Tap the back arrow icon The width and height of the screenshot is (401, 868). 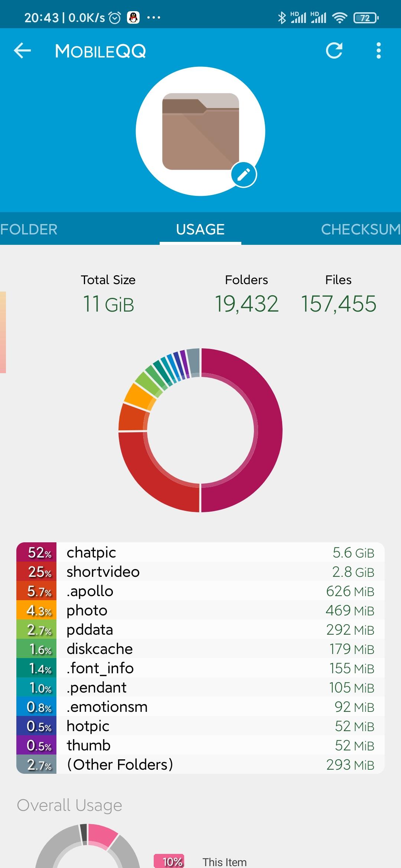(x=22, y=51)
